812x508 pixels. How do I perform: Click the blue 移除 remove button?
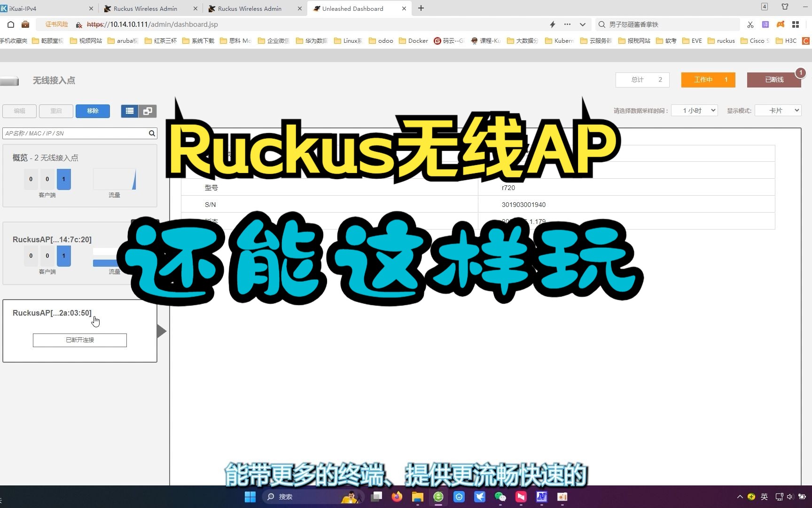pyautogui.click(x=93, y=111)
